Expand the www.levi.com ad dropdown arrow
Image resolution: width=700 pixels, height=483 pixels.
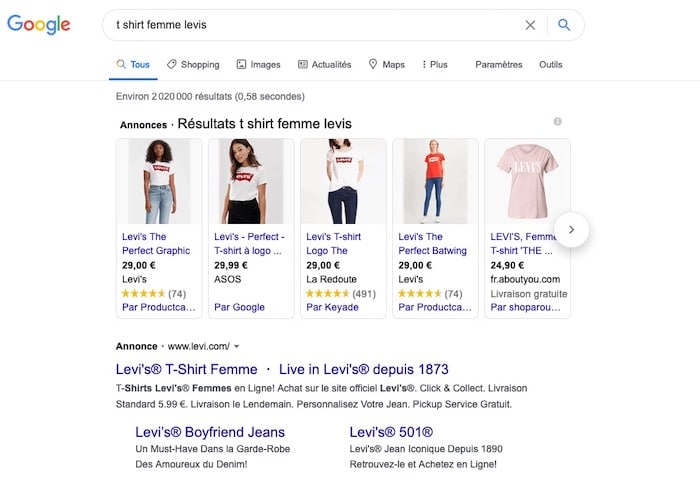(237, 347)
